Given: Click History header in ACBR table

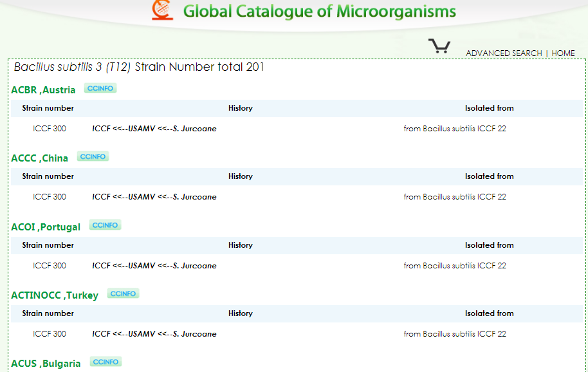Looking at the screenshot, I should pos(241,108).
